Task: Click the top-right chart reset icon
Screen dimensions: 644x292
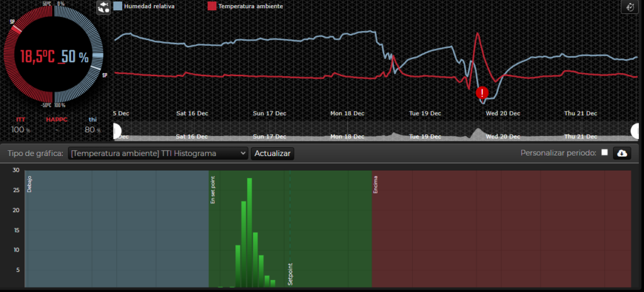Action: [x=629, y=6]
